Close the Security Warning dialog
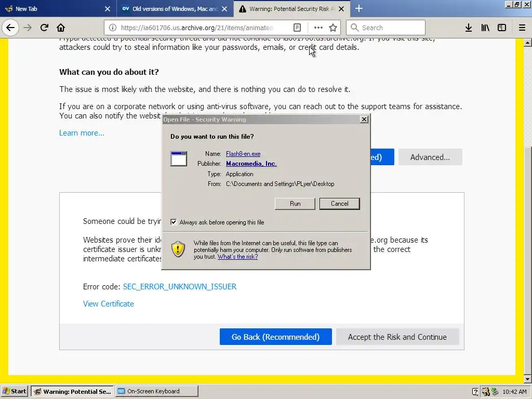The image size is (532, 399). (x=364, y=119)
